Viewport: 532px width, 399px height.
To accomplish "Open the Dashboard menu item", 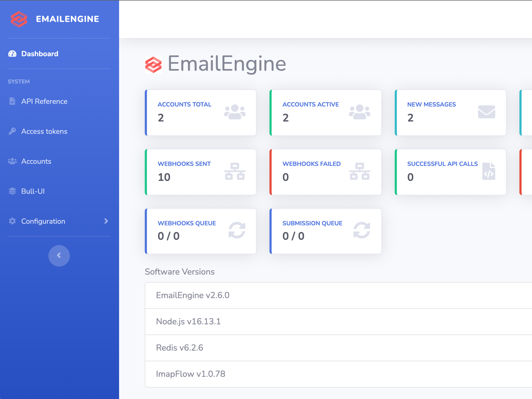I will (x=40, y=54).
